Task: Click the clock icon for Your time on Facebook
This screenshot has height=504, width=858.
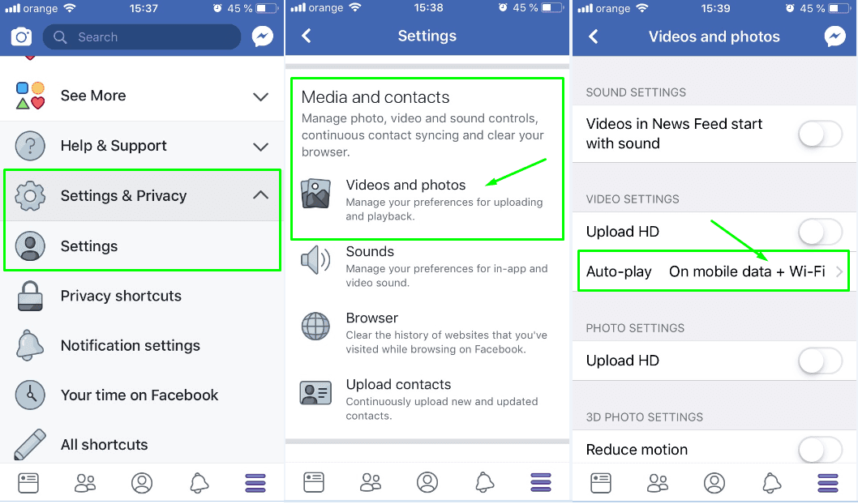Action: (x=30, y=395)
